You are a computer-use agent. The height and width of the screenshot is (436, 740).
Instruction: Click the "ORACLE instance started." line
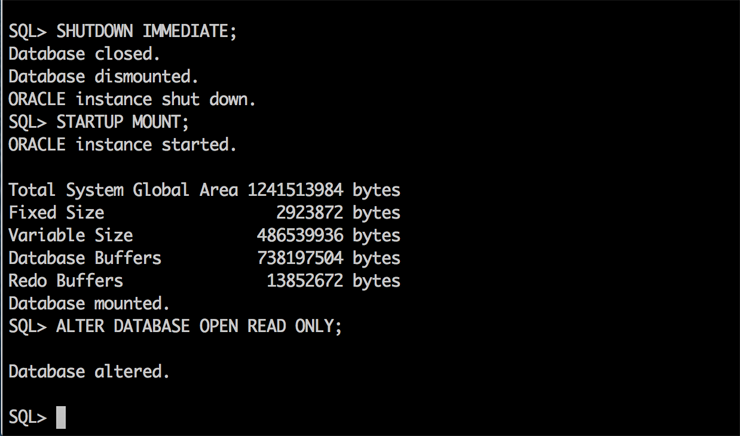pyautogui.click(x=122, y=145)
